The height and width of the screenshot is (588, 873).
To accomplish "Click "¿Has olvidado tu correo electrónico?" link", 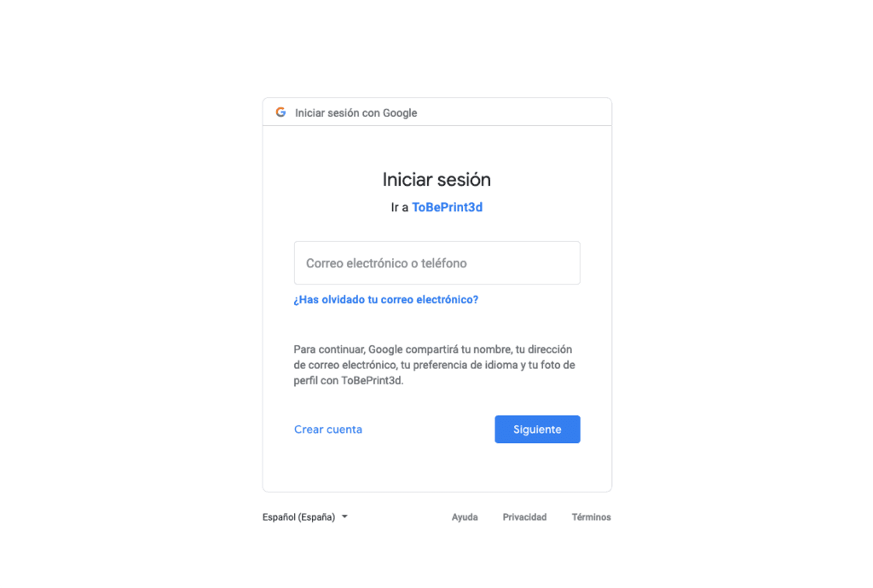I will (386, 300).
